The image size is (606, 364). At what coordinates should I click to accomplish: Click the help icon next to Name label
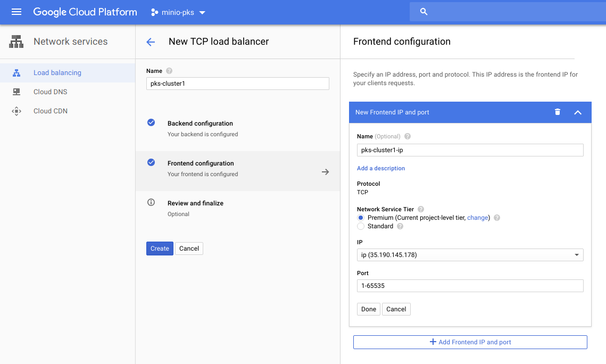[169, 71]
